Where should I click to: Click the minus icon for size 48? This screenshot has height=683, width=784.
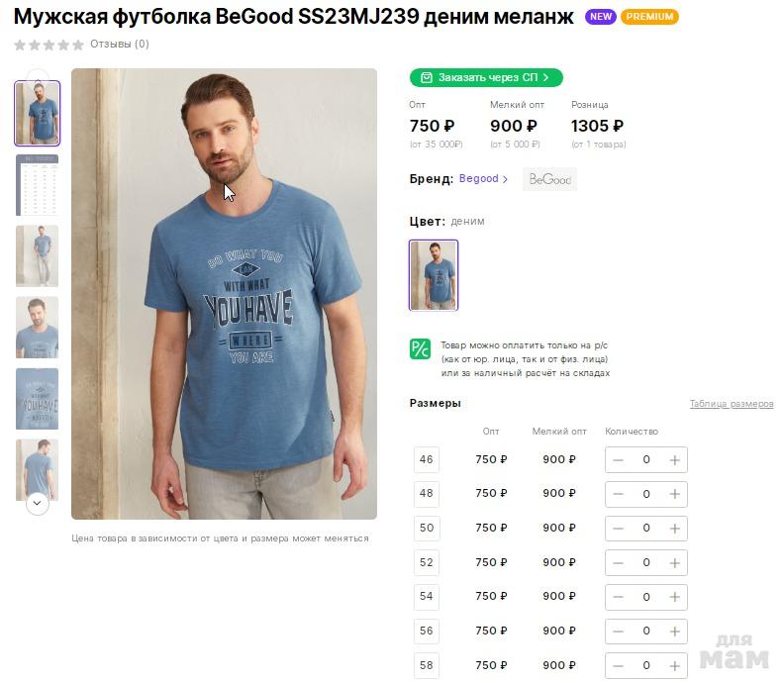[x=618, y=494]
